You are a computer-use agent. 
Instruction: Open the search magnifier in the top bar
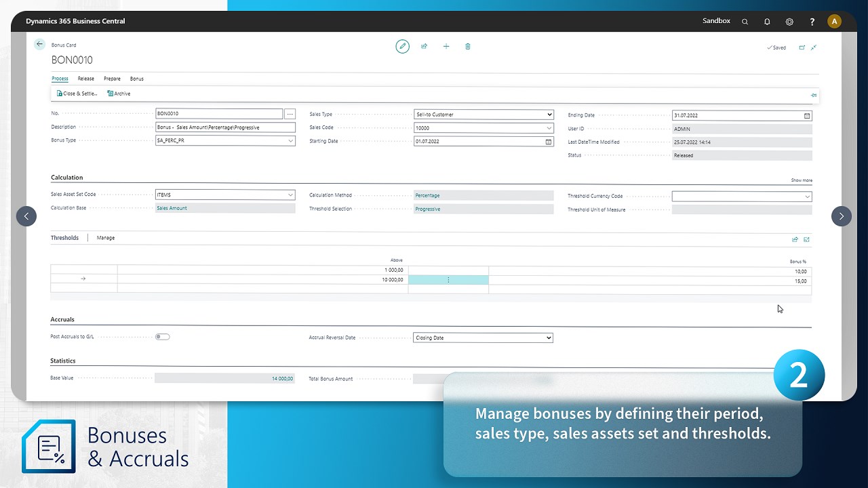(x=745, y=22)
